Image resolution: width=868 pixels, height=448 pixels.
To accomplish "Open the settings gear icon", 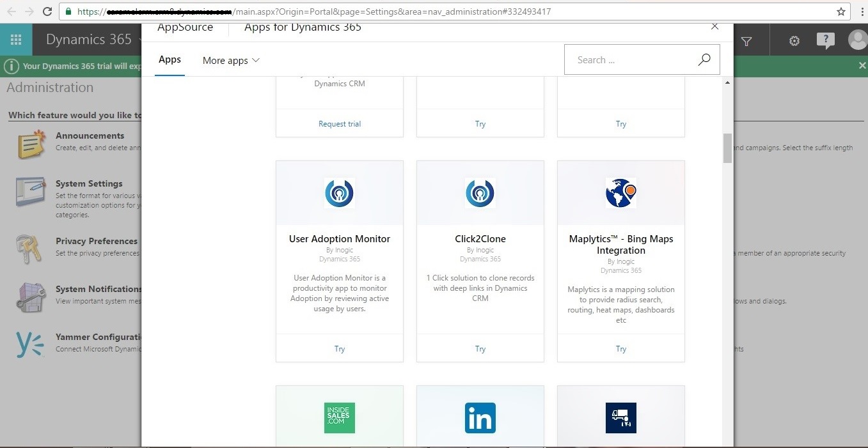I will (794, 41).
